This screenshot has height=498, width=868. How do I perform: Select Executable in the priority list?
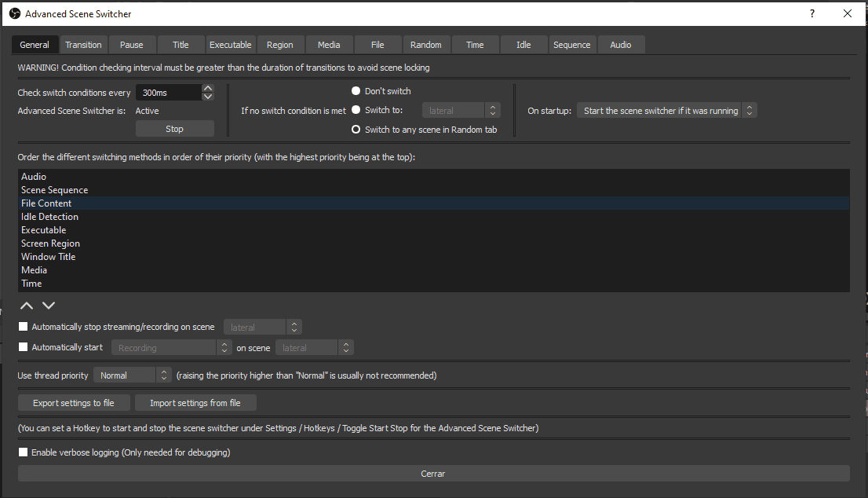pos(433,230)
